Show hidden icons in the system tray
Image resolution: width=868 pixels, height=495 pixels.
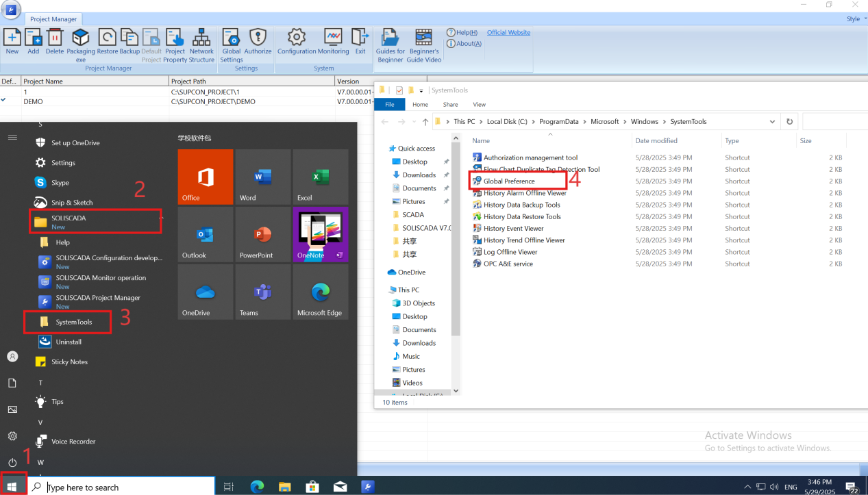click(747, 487)
